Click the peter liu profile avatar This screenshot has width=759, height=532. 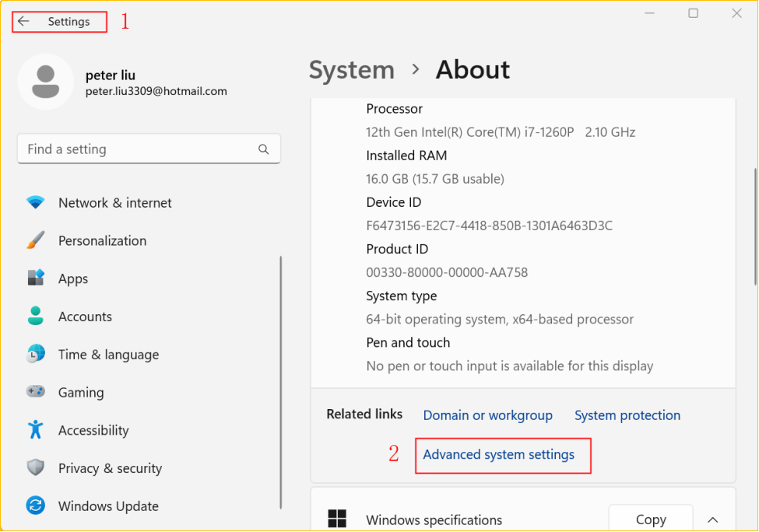(45, 82)
